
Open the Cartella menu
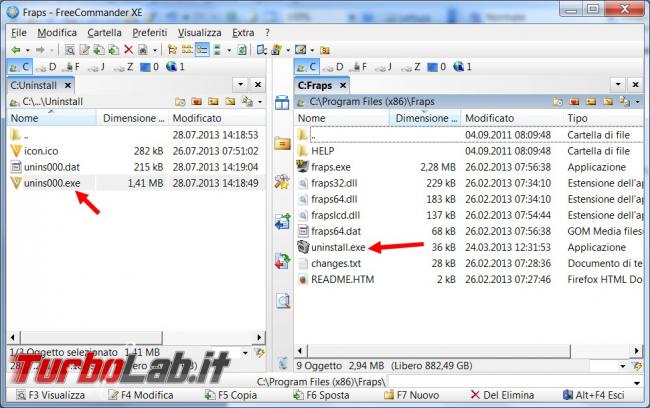104,33
